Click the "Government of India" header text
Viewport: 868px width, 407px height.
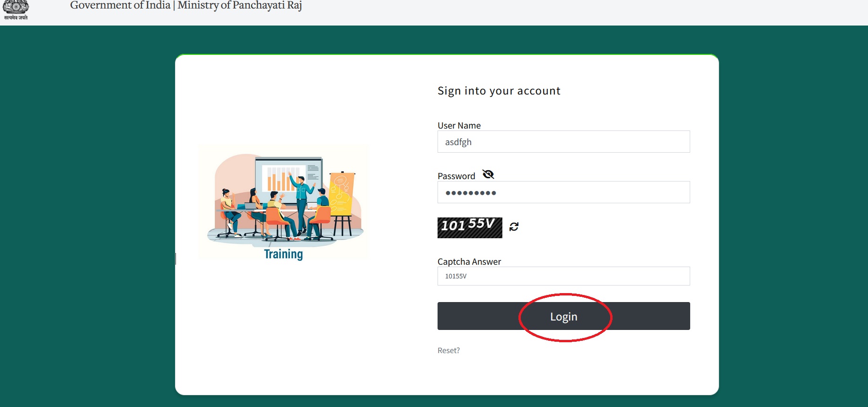[120, 6]
